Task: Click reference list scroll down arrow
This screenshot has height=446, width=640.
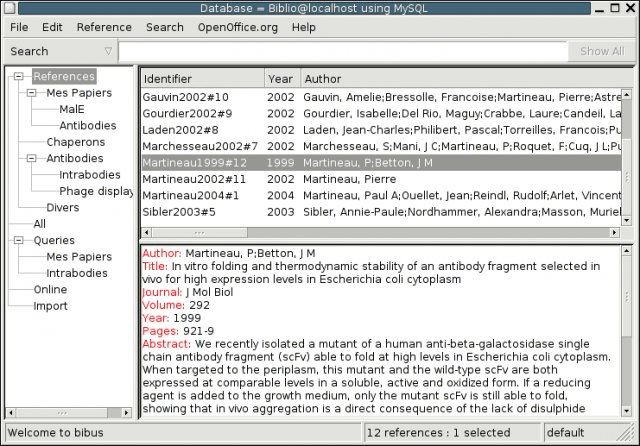Action: 627,220
